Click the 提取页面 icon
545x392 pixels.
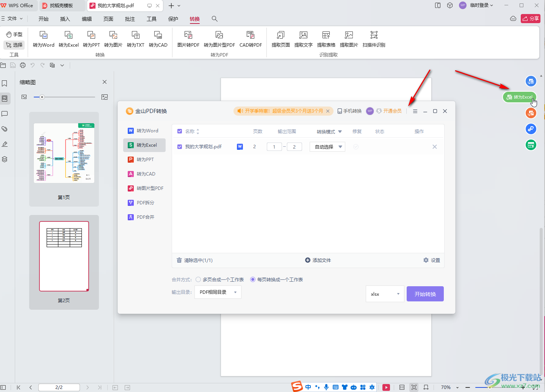pos(280,39)
